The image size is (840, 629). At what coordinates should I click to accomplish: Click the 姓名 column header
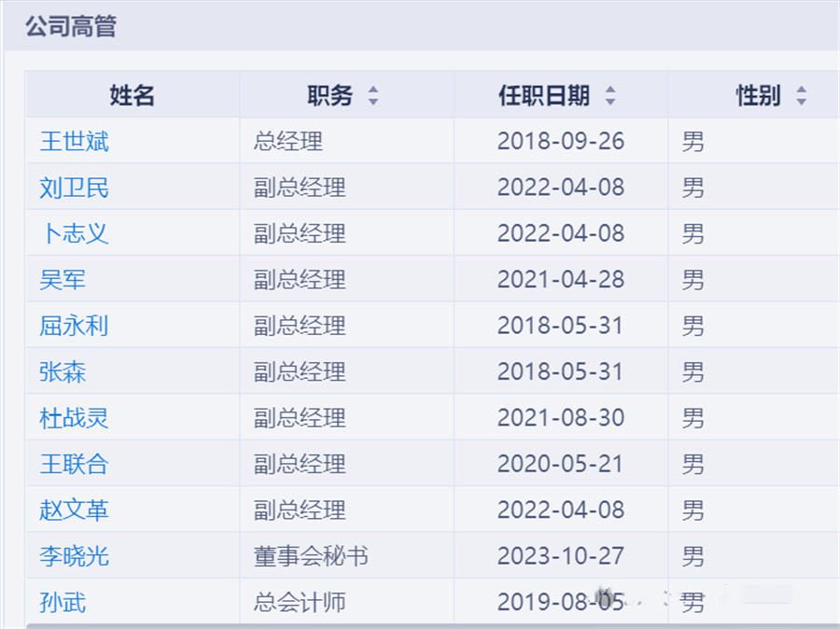[133, 95]
